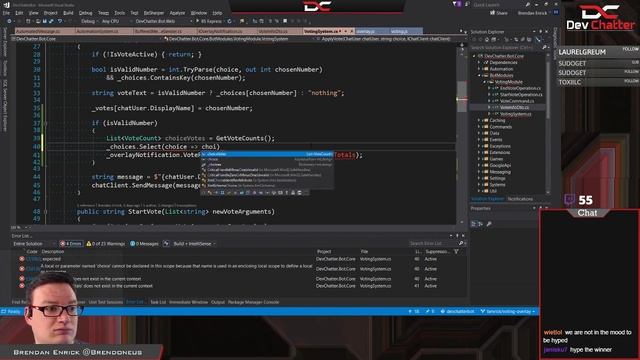640x360 pixels.
Task: Expand the Caching folder
Action: tap(479, 120)
